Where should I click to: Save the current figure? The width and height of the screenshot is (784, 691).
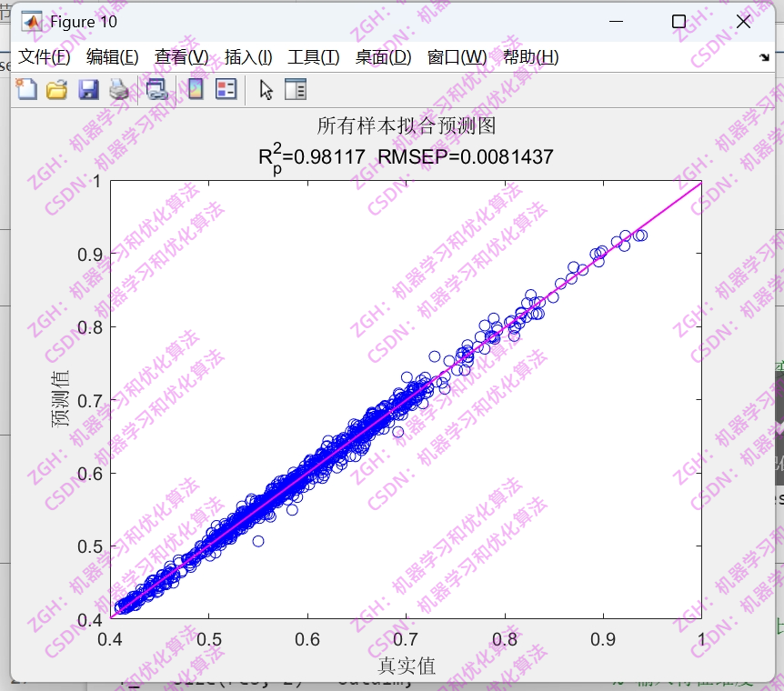click(x=88, y=88)
